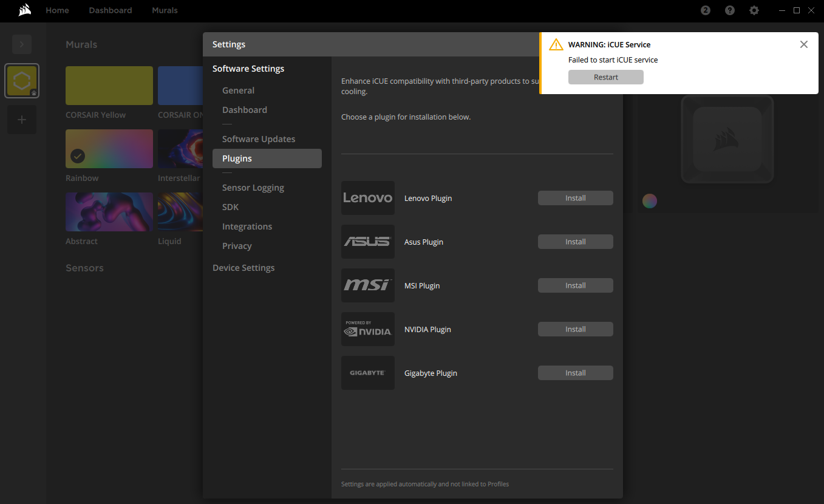The image size is (824, 504).
Task: Select the blue CORSAIR mural thumbnail
Action: (x=180, y=86)
